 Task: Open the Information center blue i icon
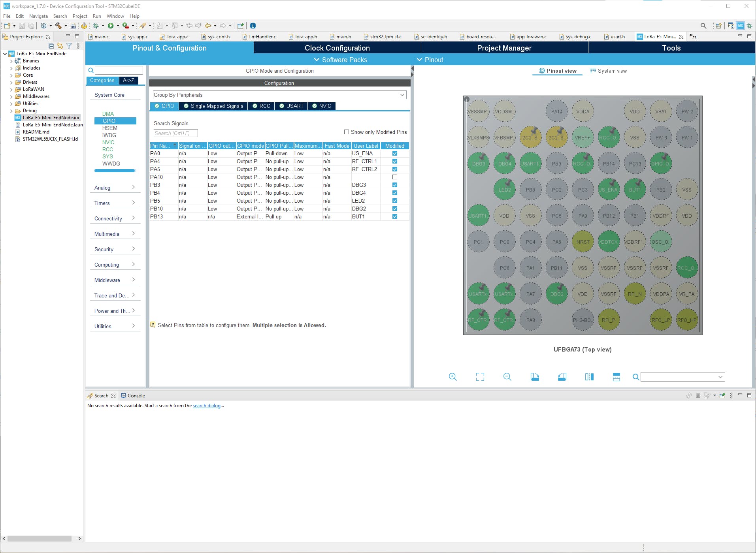click(x=253, y=26)
